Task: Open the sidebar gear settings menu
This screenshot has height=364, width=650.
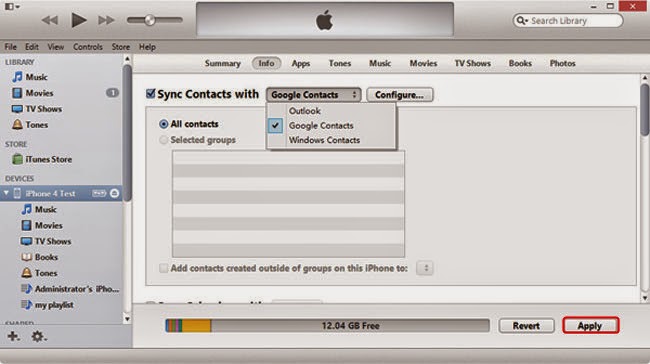Action: 39,336
